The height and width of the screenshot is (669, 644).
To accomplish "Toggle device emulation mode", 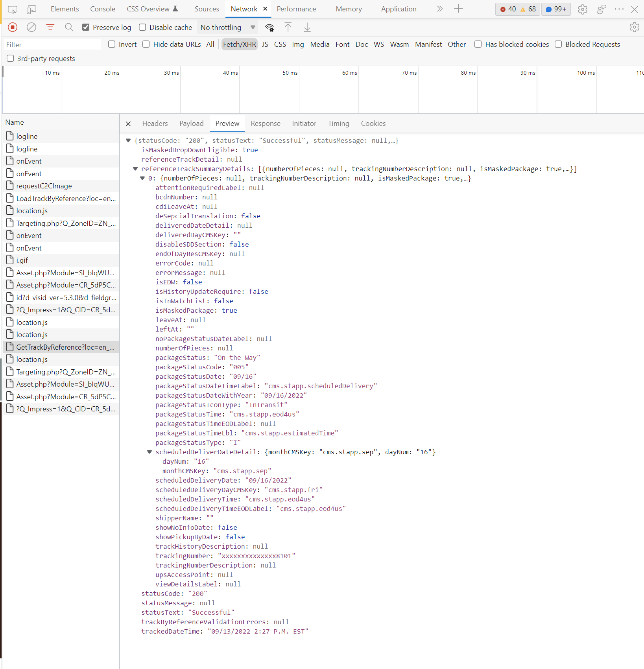I will tap(31, 9).
